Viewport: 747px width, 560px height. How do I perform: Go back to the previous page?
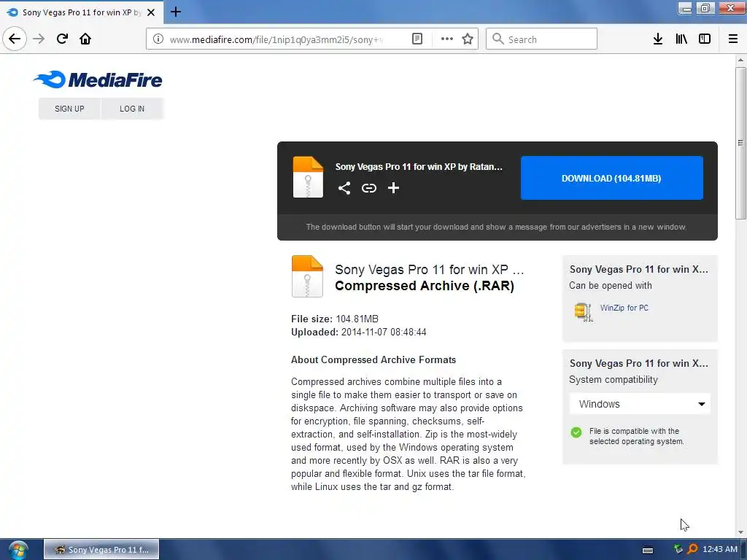[15, 39]
